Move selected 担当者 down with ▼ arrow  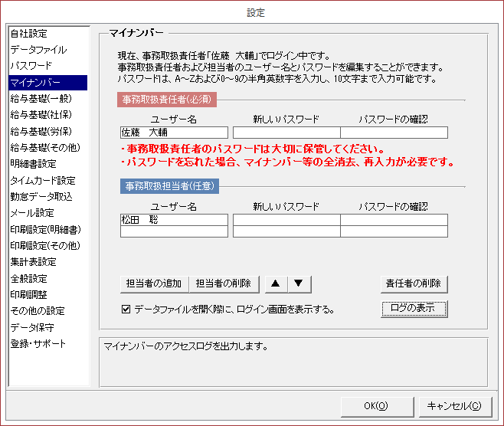299,284
